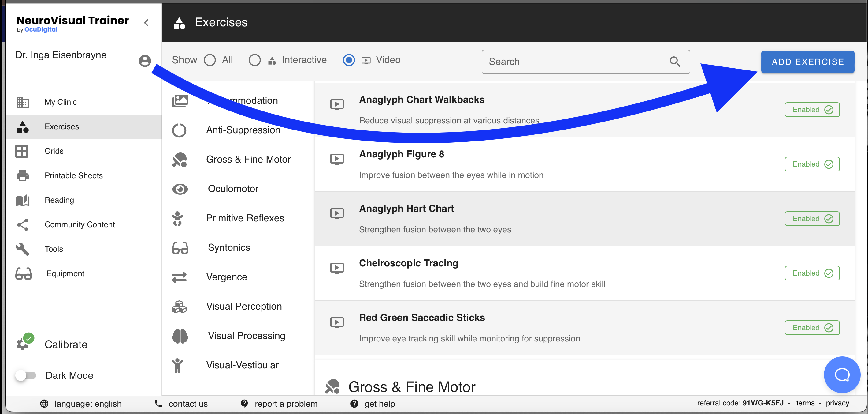
Task: Click the Community Content share icon
Action: point(23,225)
